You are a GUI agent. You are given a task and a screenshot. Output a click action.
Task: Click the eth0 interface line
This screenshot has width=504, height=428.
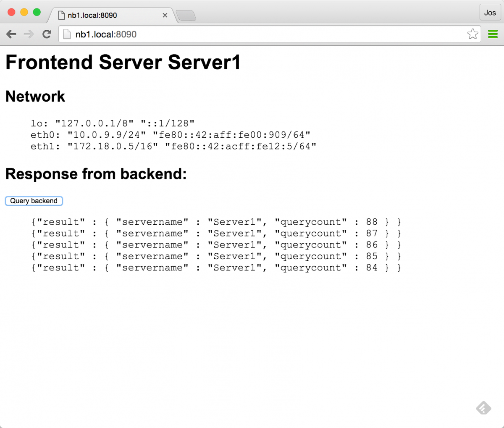(x=171, y=135)
